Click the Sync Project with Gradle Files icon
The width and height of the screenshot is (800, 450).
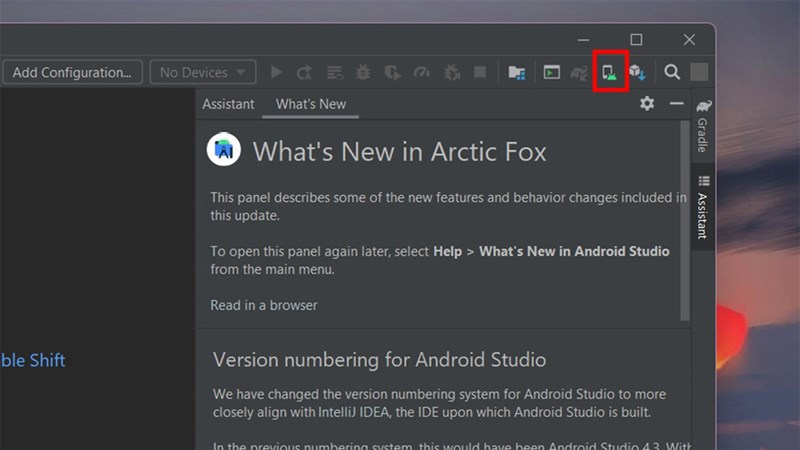(x=579, y=72)
